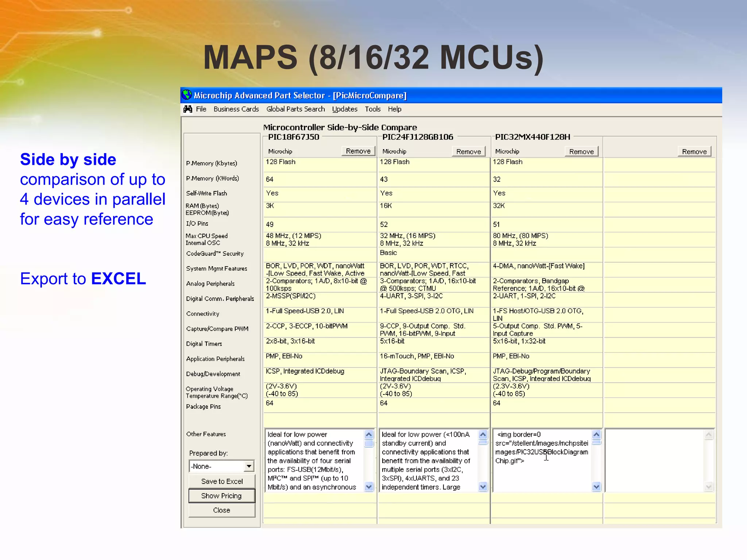Screen dimensions: 747x560
Task: Click the P.Memory (Kbytes) row label
Action: pyautogui.click(x=212, y=163)
